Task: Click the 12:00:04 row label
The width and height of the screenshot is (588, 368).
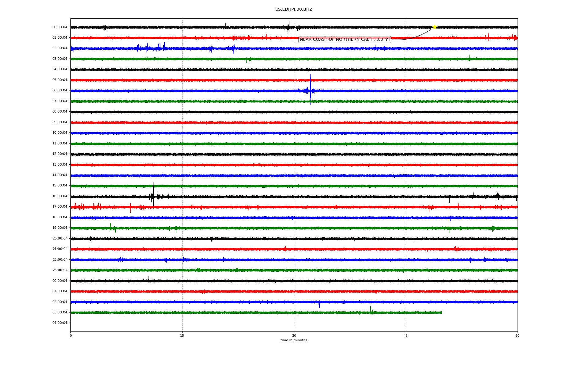Action: pos(60,154)
